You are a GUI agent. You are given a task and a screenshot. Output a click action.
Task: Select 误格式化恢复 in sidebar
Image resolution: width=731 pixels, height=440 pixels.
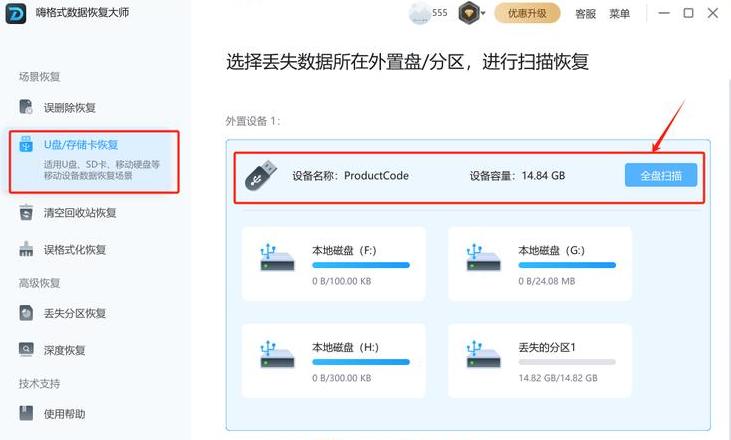[x=75, y=249]
